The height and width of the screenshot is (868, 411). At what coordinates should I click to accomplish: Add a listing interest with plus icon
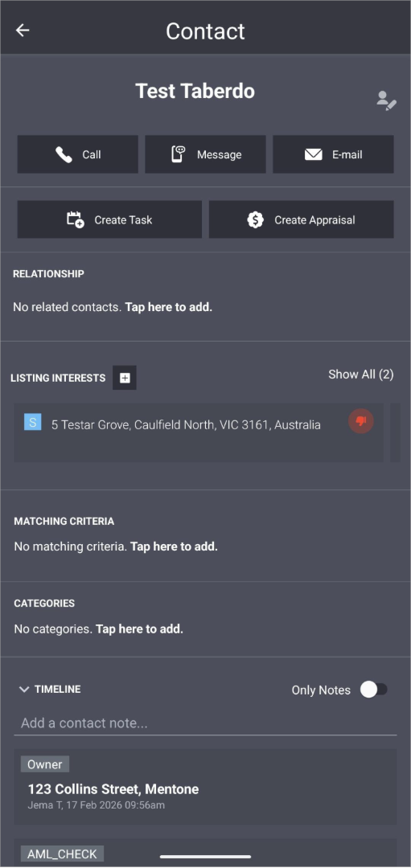pyautogui.click(x=125, y=378)
